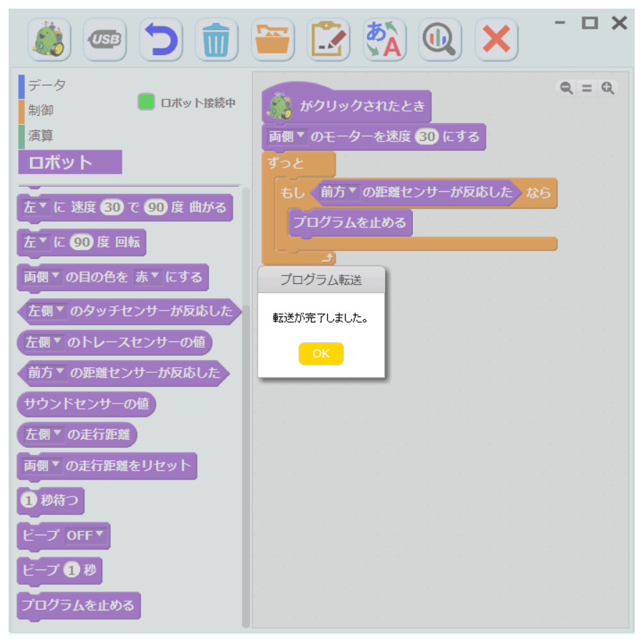Click the green ロボット接続中 status indicator
644x644 pixels.
click(x=146, y=102)
